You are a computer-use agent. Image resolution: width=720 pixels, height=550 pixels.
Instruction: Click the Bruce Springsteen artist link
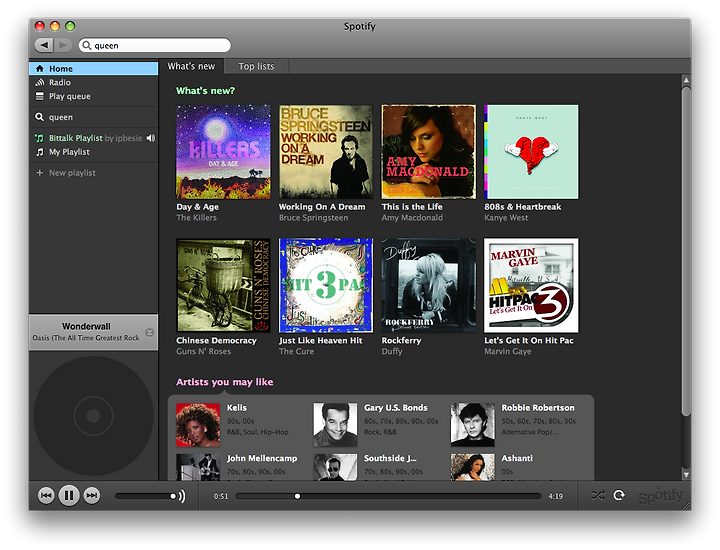click(313, 218)
